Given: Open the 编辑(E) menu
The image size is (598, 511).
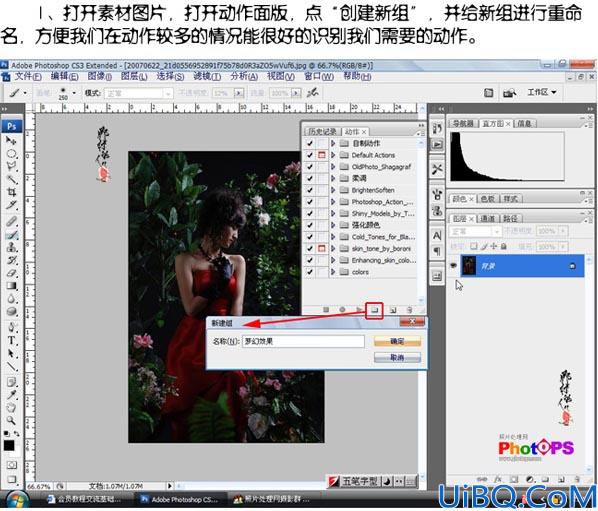Looking at the screenshot, I should click(x=64, y=76).
